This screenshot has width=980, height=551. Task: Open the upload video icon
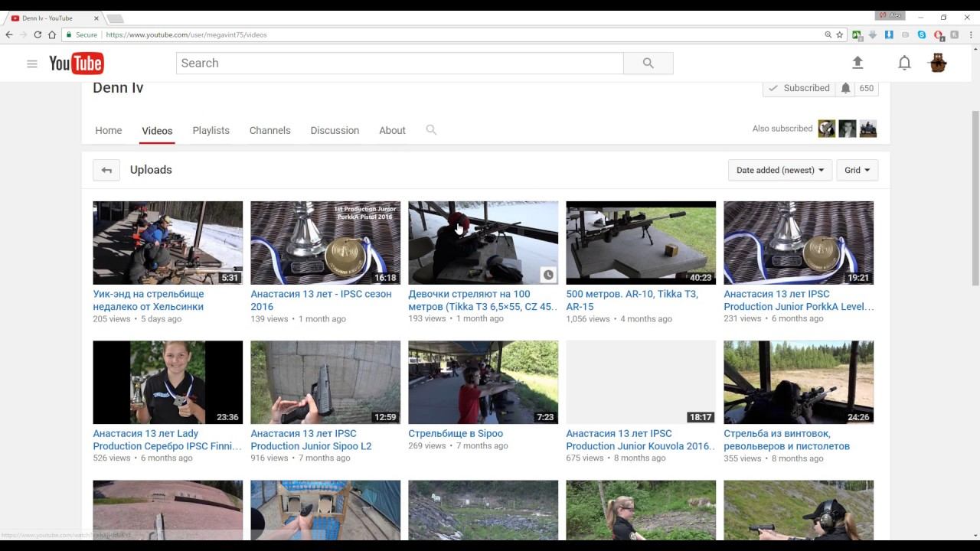857,63
